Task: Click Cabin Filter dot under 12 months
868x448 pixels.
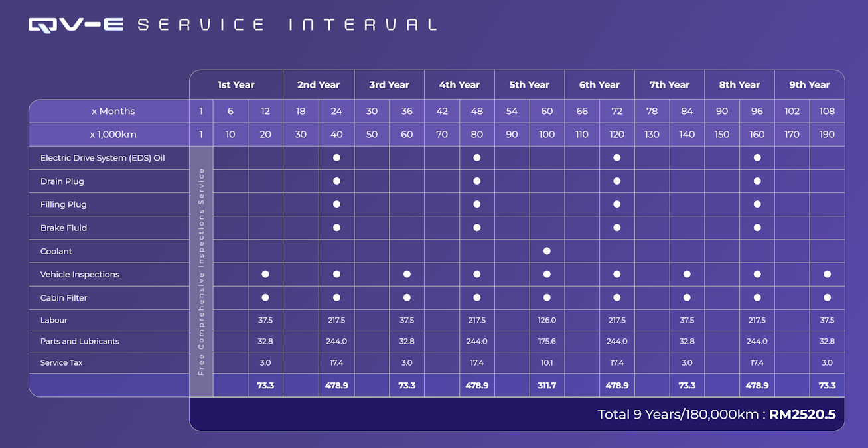Action: click(x=265, y=297)
